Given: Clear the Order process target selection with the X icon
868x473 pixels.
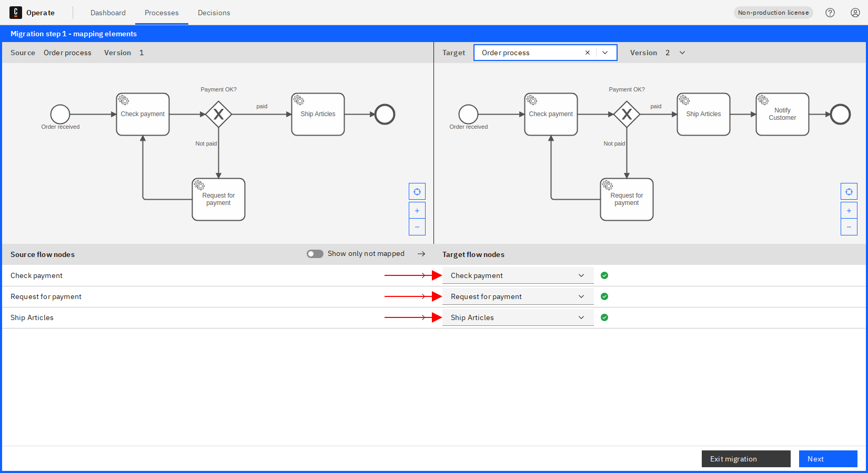Looking at the screenshot, I should [x=588, y=53].
